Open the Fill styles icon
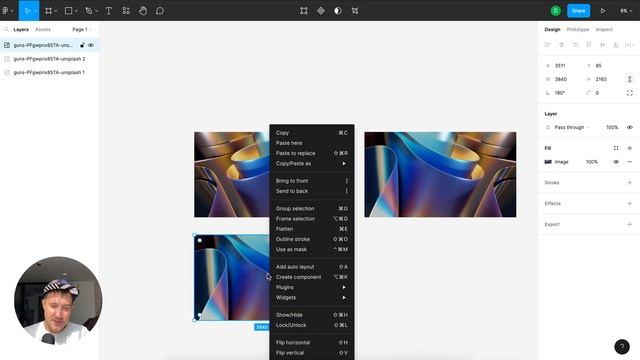This screenshot has width=640, height=360. pos(616,148)
